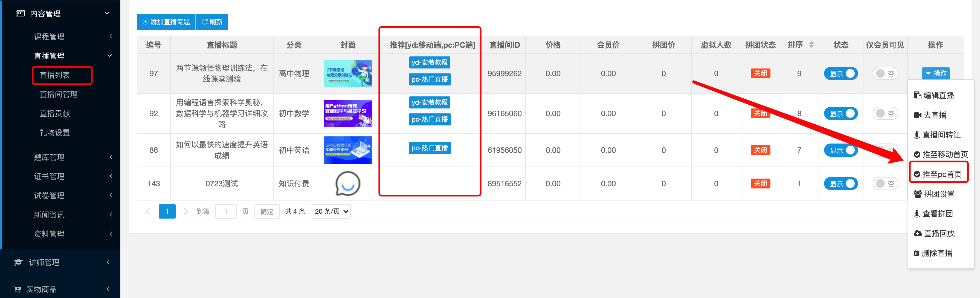Open cover thumbnail of row 97
Viewport: 980px width, 298px height.
(x=348, y=73)
